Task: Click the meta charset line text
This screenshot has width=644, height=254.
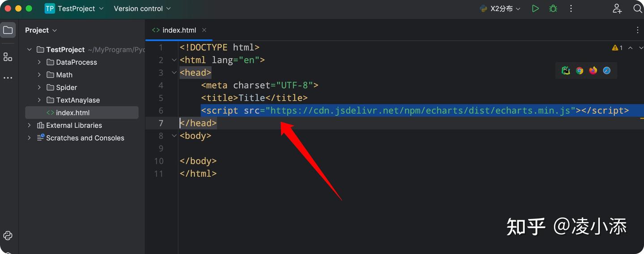Action: 260,85
